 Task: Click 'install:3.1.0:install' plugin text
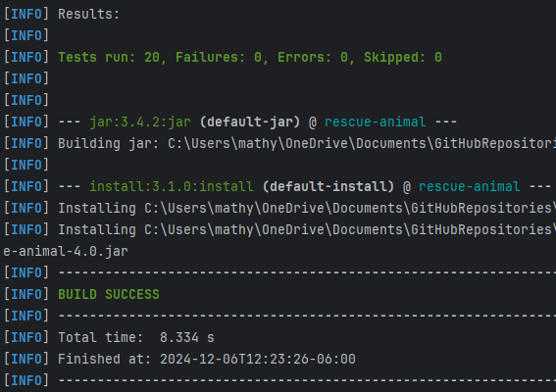(172, 186)
